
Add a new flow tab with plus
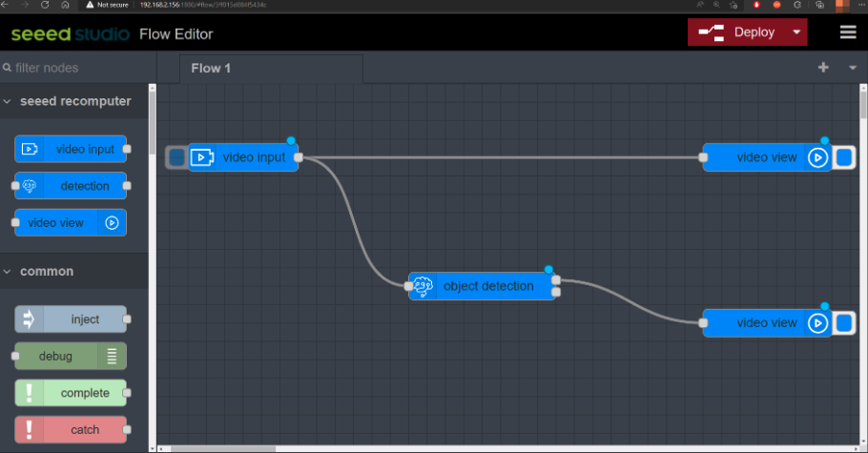click(823, 68)
